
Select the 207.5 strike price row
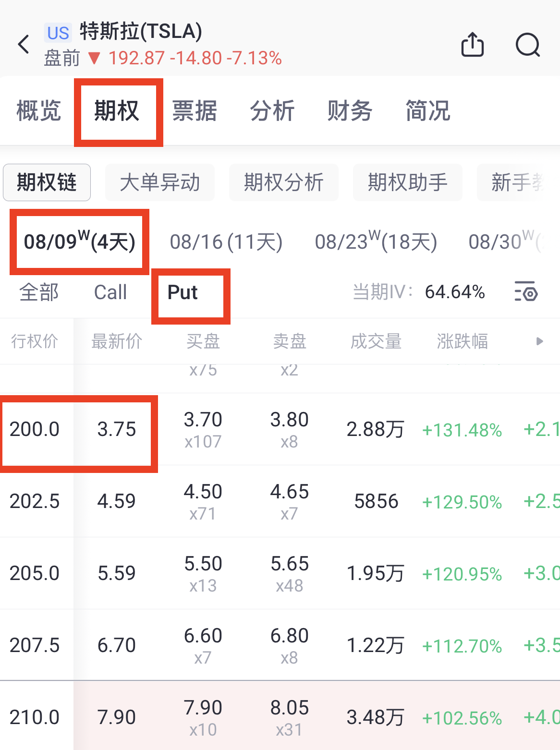click(280, 645)
